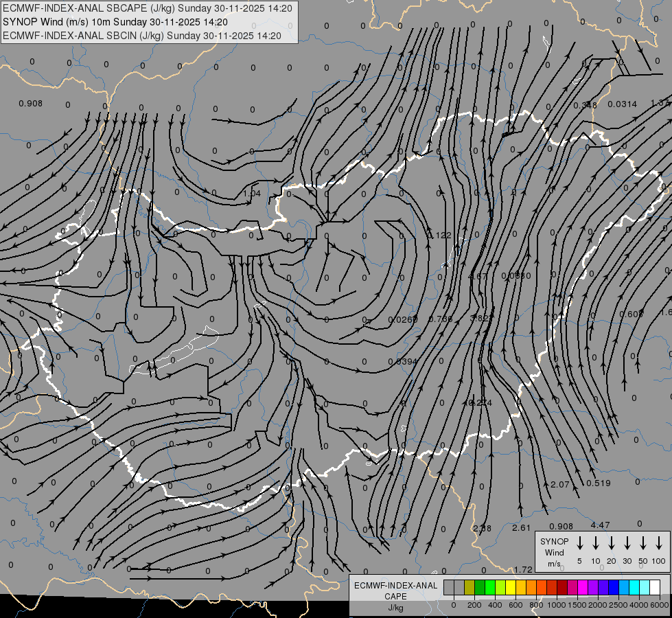This screenshot has height=618, width=672.
Task: Pick the deep blue swatch before 2500
Action: click(x=613, y=587)
